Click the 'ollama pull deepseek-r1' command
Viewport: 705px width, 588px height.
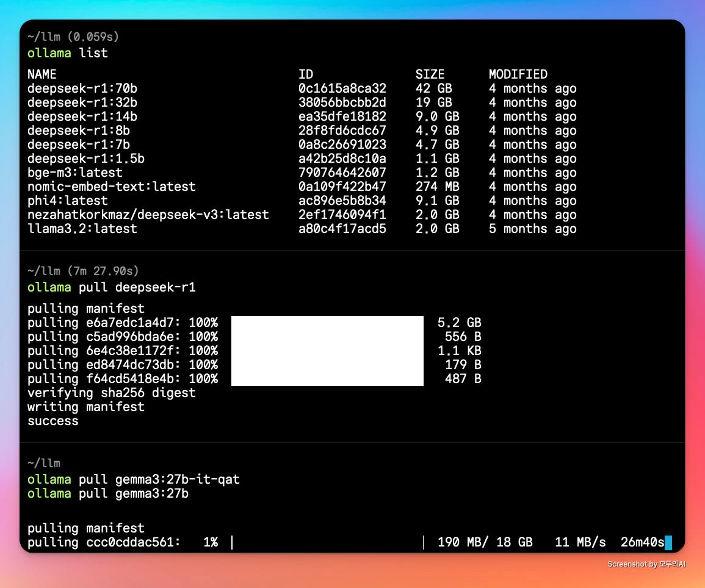point(112,287)
